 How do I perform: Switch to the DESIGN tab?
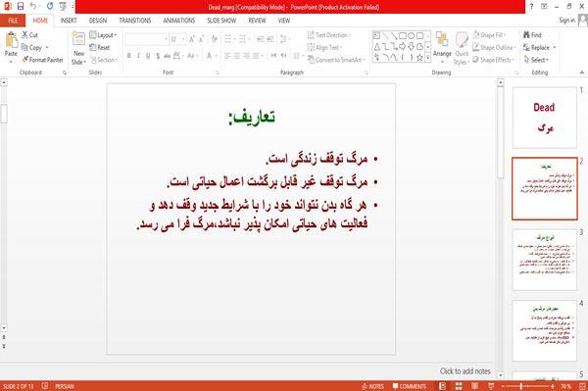[97, 21]
